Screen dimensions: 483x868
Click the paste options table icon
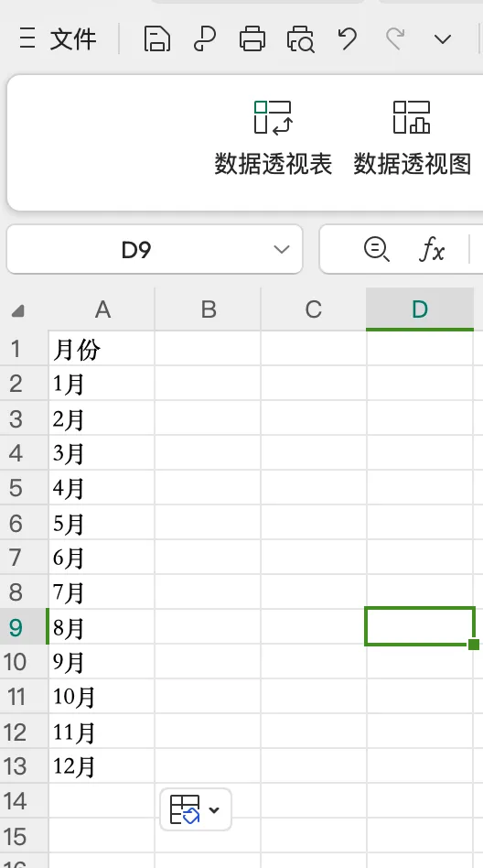185,810
